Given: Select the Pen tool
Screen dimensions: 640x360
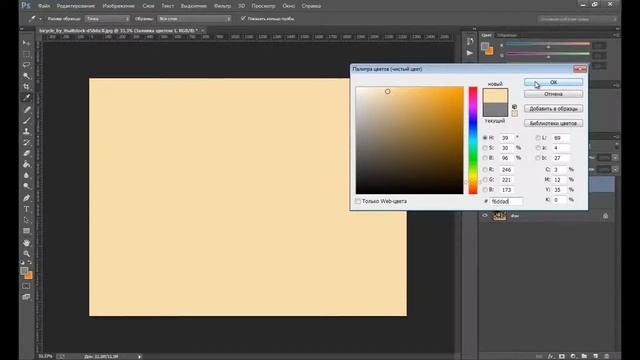Looking at the screenshot, I should click(x=27, y=198).
